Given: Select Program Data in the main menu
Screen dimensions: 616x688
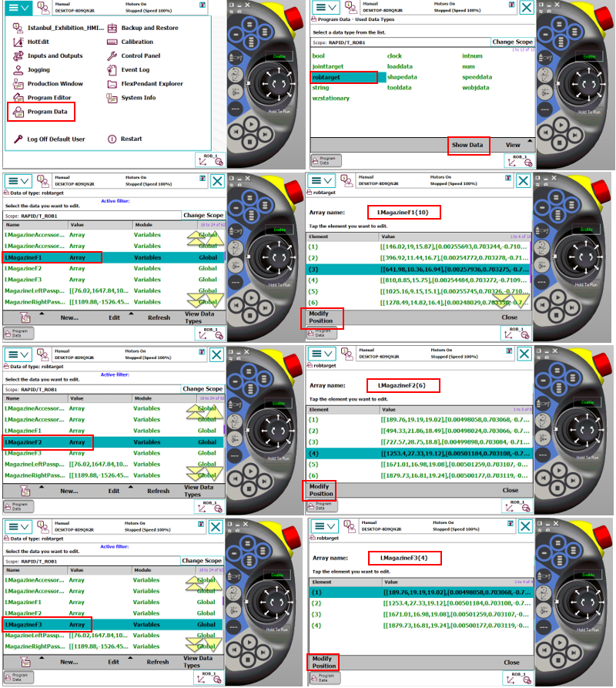Looking at the screenshot, I should tap(47, 112).
